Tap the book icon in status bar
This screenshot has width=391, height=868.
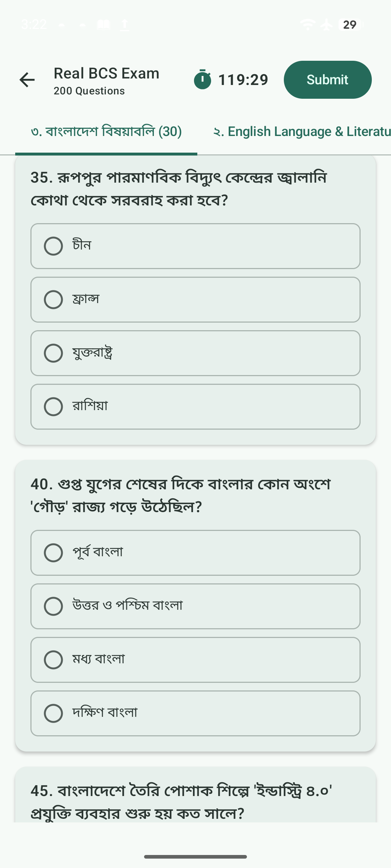(x=104, y=25)
